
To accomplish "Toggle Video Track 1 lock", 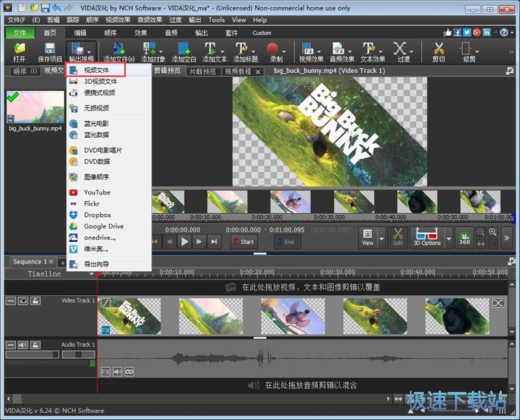I will point(35,300).
